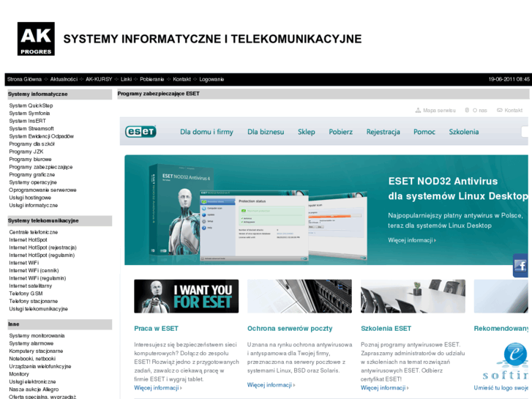
Task: Open System InsERT link
Action: tap(28, 121)
